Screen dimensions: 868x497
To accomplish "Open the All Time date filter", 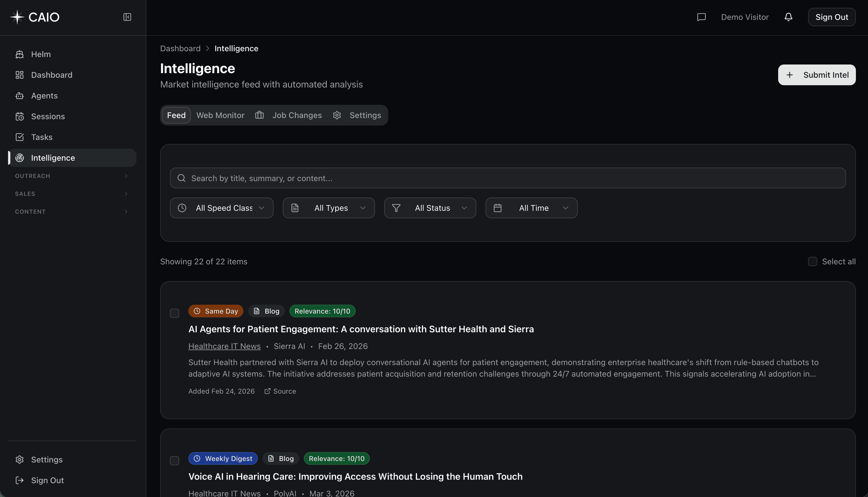I will (x=531, y=208).
